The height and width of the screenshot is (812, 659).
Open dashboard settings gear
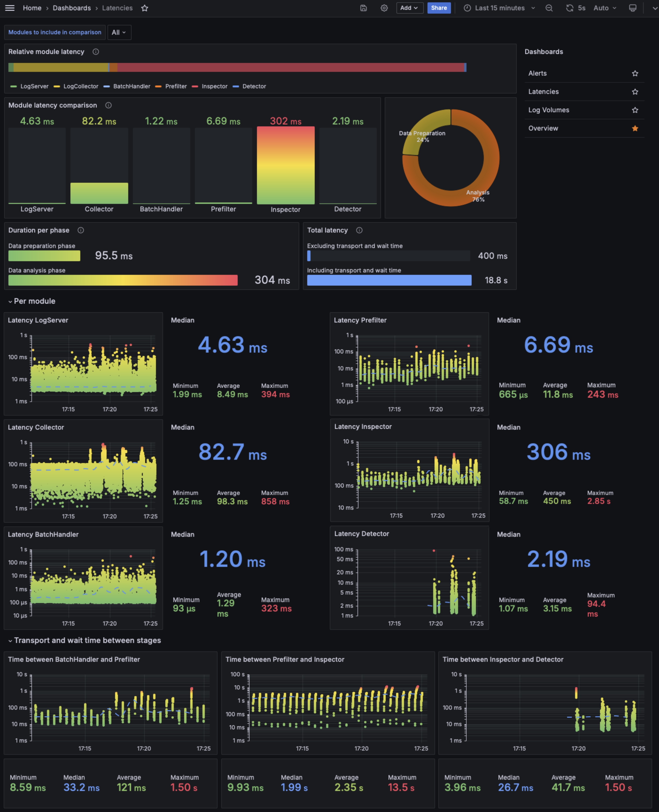384,8
